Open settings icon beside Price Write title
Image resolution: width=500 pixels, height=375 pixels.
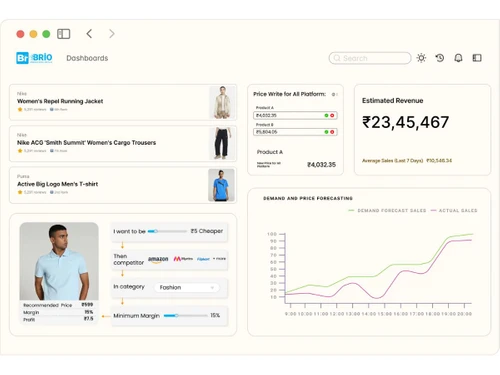[x=334, y=94]
